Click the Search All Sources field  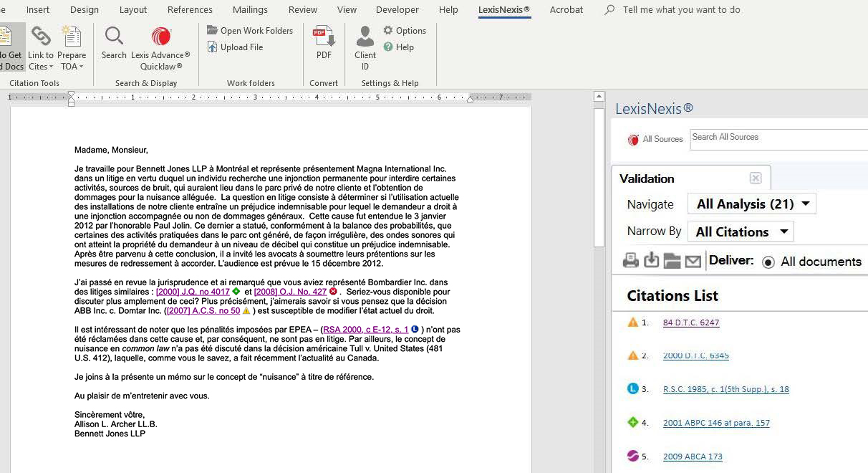tap(778, 139)
